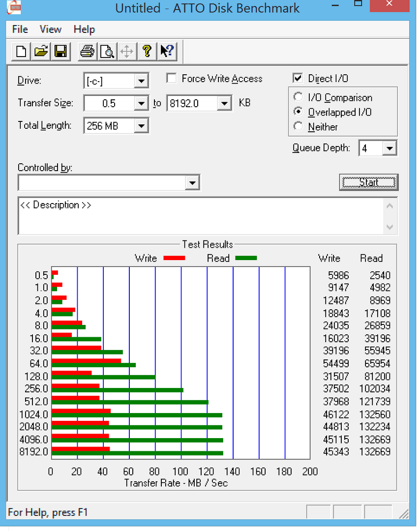Open a saved benchmark with folder icon
The image size is (420, 531).
click(x=41, y=52)
